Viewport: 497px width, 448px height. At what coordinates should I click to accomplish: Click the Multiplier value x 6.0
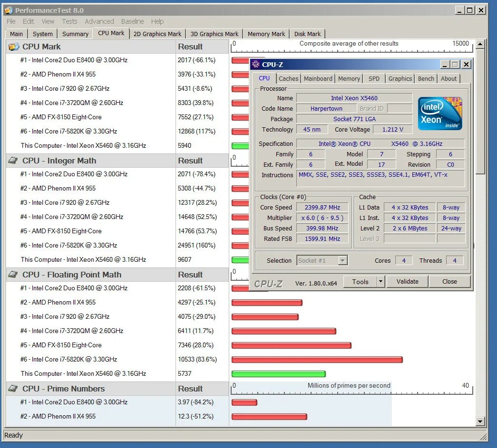[322, 218]
